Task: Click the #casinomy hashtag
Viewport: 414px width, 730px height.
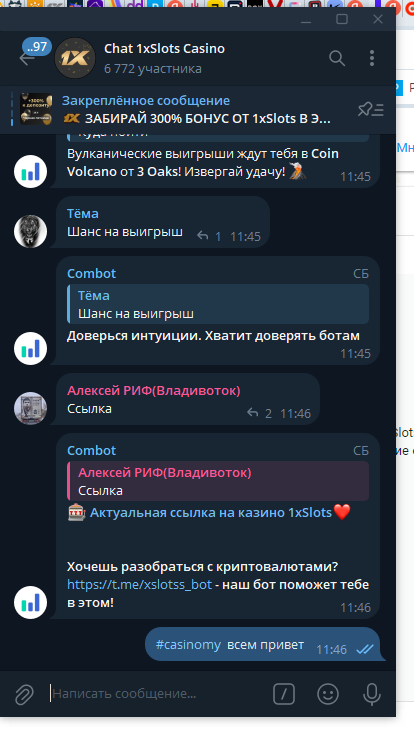Action: (x=188, y=645)
